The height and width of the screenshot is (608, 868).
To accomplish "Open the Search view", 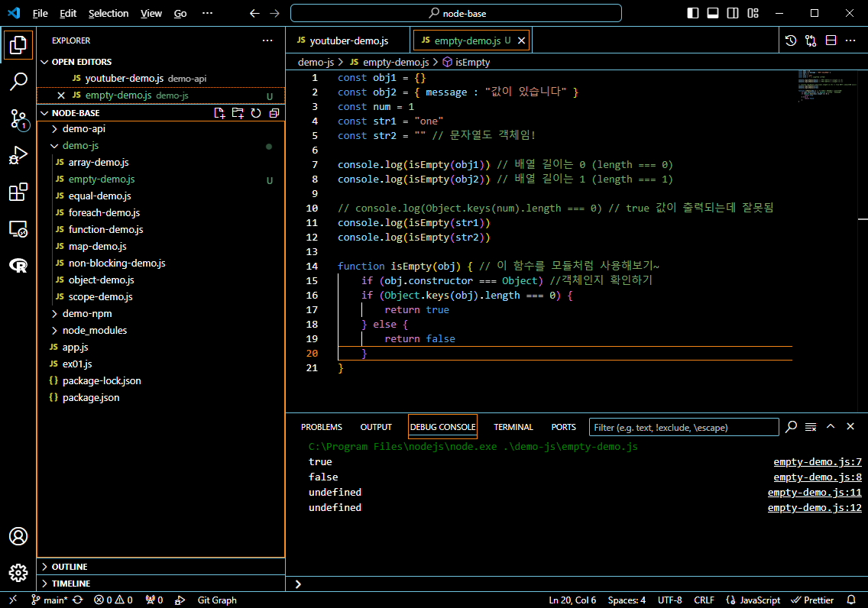I will 18,82.
